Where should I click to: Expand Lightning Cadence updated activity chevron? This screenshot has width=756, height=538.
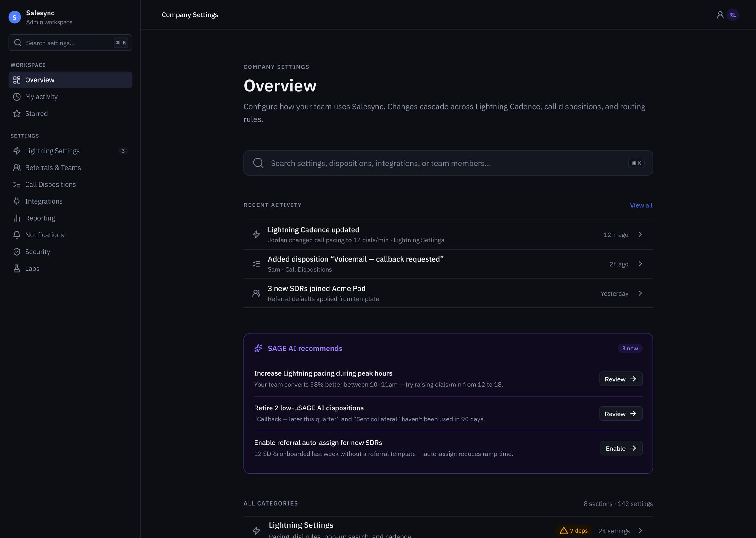[640, 234]
